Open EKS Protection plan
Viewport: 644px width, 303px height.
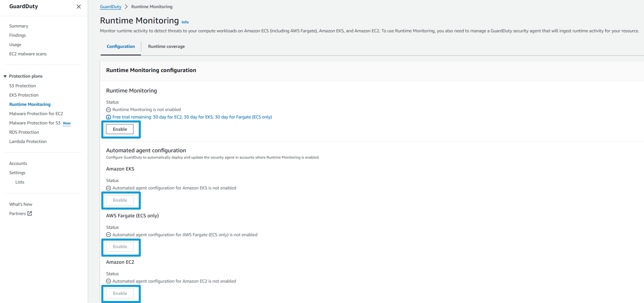coord(24,95)
